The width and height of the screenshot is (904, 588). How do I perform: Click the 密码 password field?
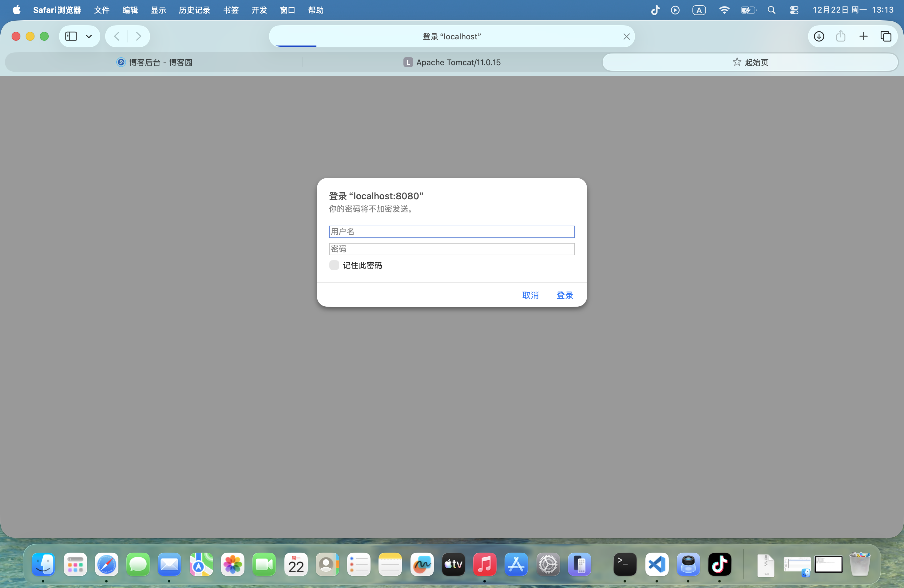point(452,249)
